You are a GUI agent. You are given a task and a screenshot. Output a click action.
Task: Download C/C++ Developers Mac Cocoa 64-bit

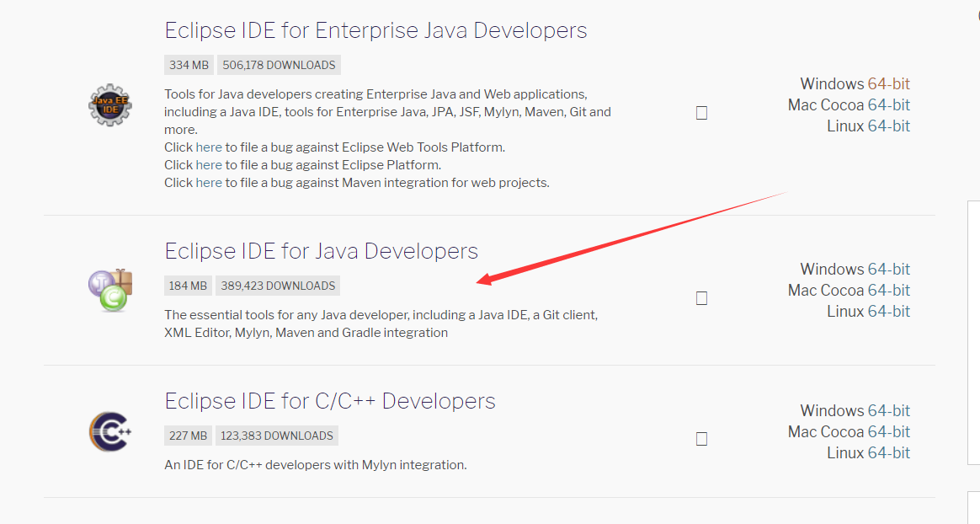point(888,432)
